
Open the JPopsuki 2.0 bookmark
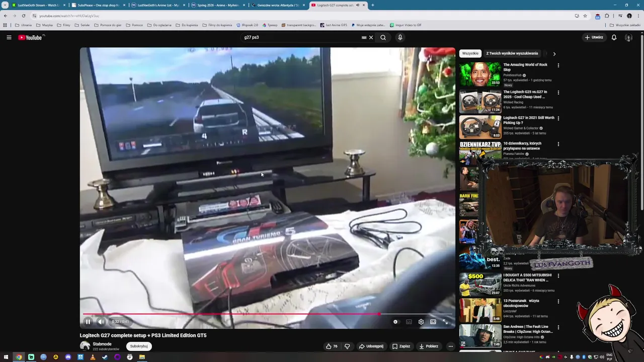click(x=247, y=25)
